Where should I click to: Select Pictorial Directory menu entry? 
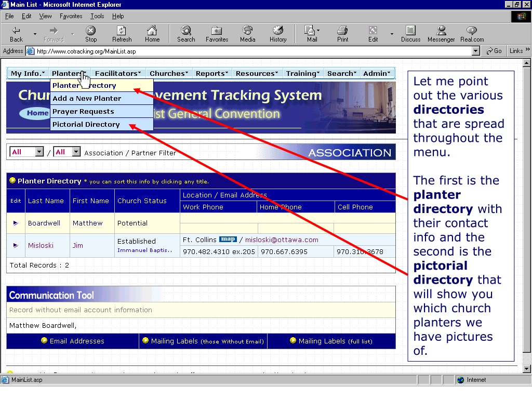point(101,124)
